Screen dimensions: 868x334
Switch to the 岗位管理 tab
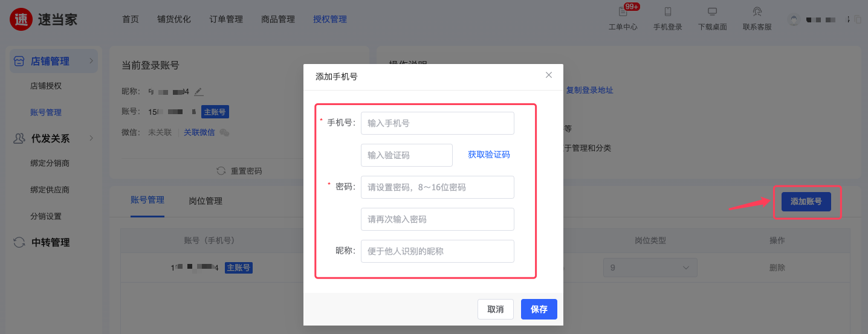pos(206,201)
